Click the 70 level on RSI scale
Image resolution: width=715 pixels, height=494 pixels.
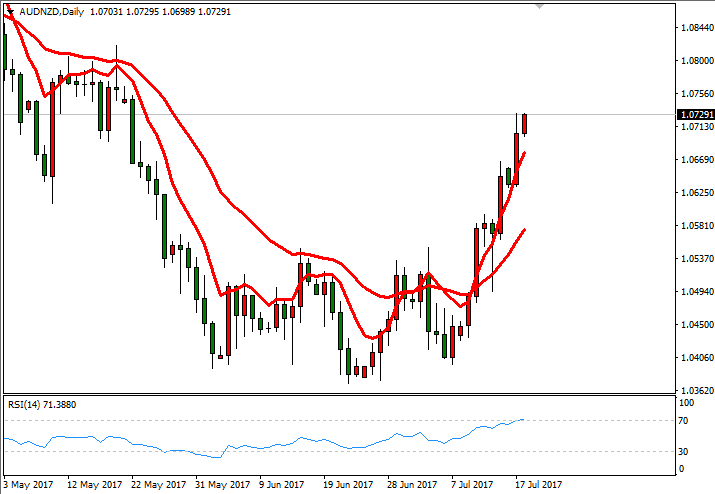pos(683,421)
